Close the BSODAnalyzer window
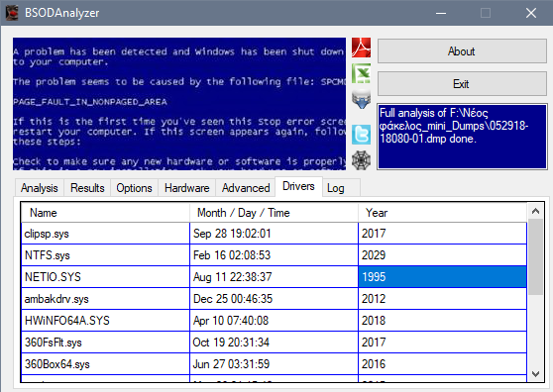 pyautogui.click(x=531, y=13)
